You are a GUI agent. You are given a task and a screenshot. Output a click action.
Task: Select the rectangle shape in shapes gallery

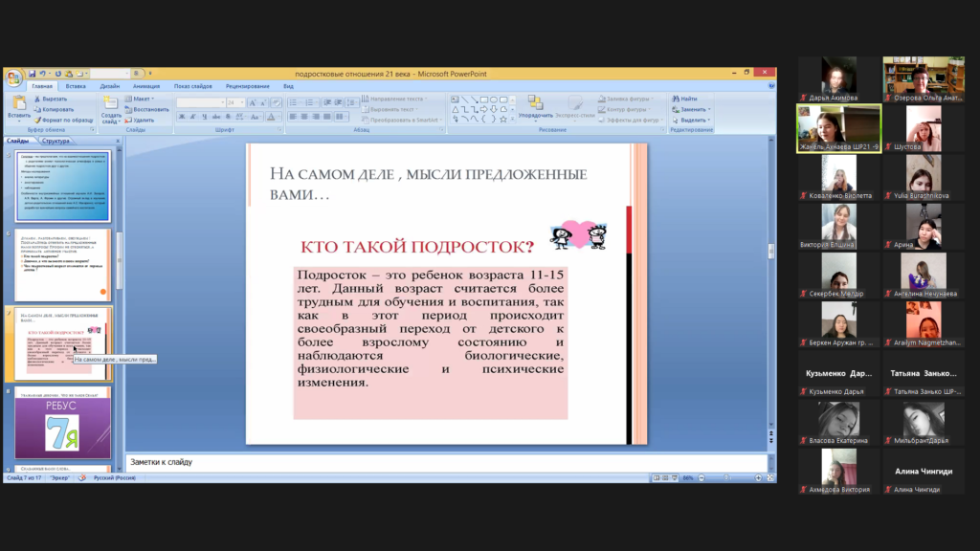pos(483,99)
